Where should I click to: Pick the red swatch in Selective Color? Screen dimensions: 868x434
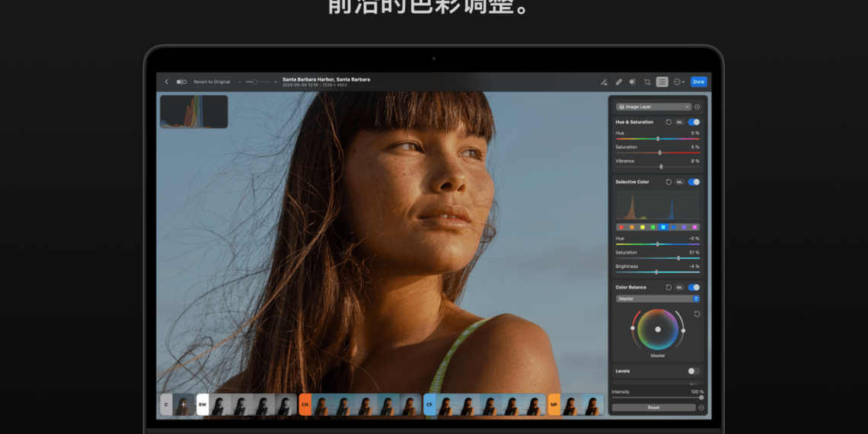point(621,227)
